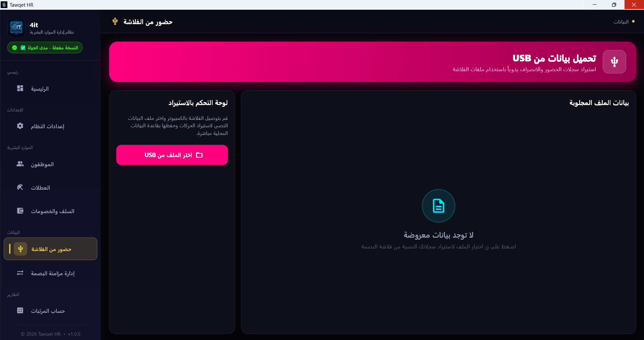Click the لوحة التحكم بالاستيراد heading
644x340 pixels.
(x=198, y=103)
